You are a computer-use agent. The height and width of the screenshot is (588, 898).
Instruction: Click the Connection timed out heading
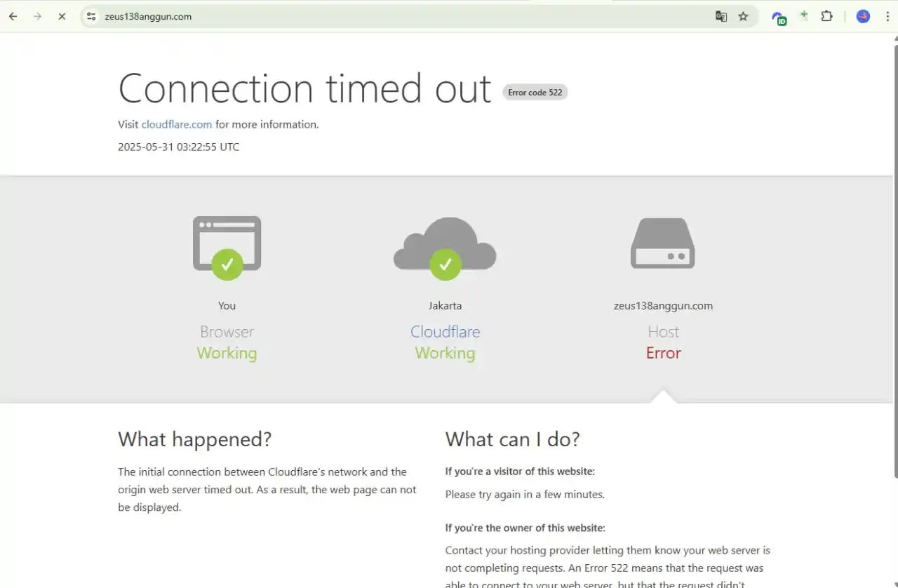click(304, 88)
